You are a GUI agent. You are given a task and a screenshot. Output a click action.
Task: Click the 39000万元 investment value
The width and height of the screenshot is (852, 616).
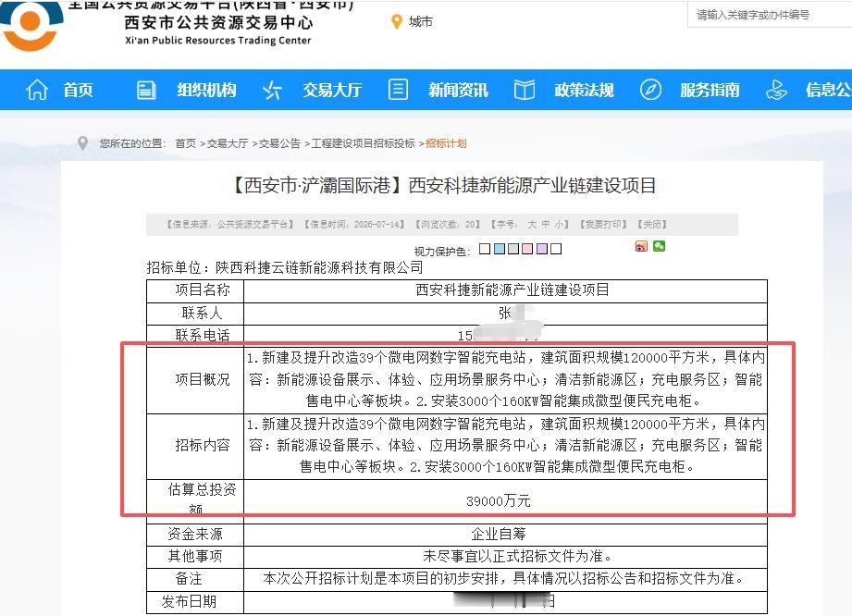pos(499,500)
